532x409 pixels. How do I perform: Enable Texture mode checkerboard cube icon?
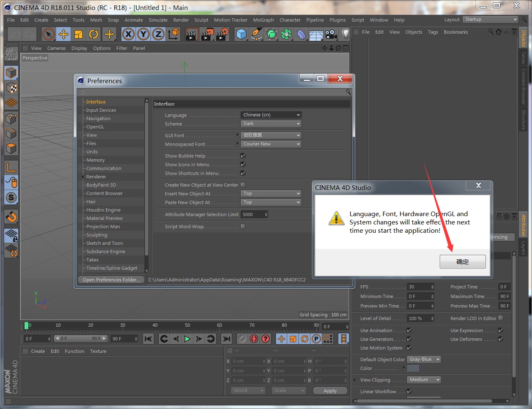pyautogui.click(x=11, y=88)
